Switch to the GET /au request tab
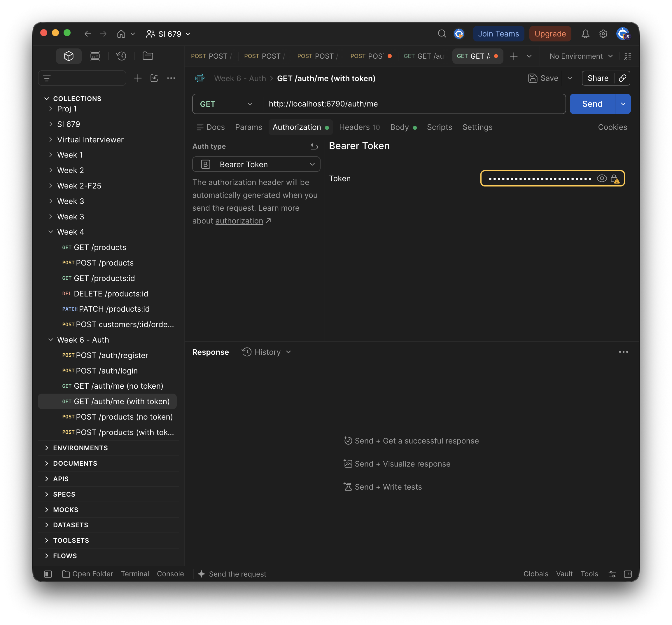672x625 pixels. click(x=423, y=56)
